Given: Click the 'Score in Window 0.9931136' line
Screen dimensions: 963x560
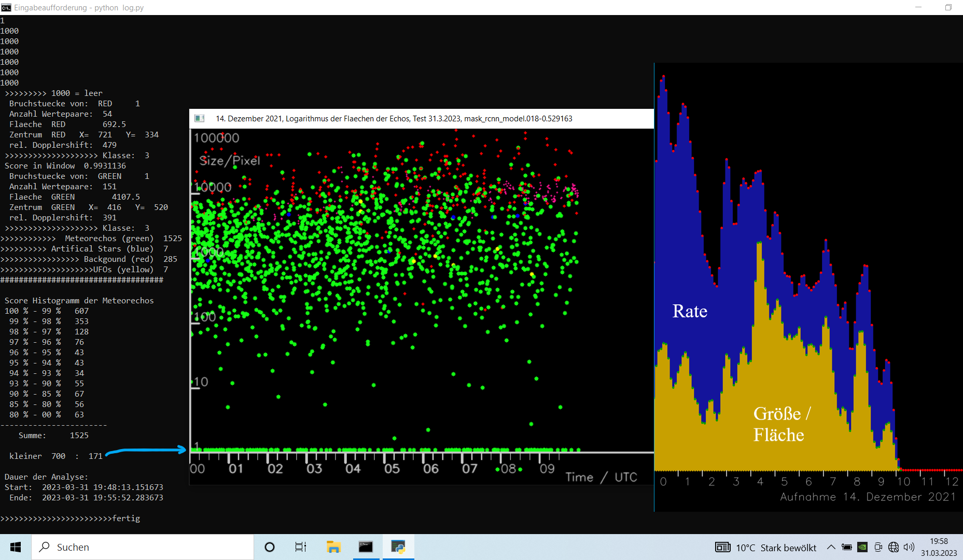Looking at the screenshot, I should (65, 166).
